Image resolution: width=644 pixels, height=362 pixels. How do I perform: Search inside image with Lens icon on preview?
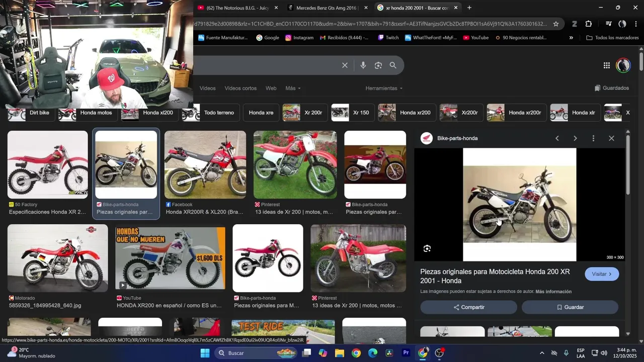coord(427,248)
